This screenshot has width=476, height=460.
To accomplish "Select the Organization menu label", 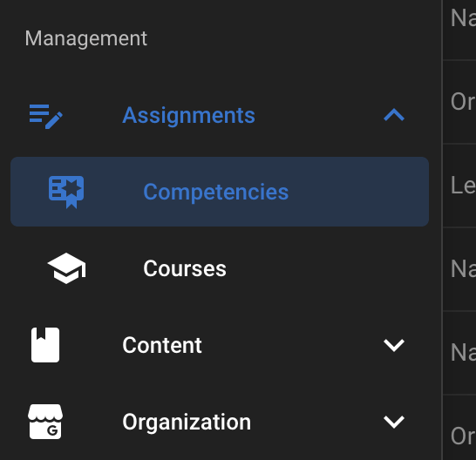I will [187, 422].
